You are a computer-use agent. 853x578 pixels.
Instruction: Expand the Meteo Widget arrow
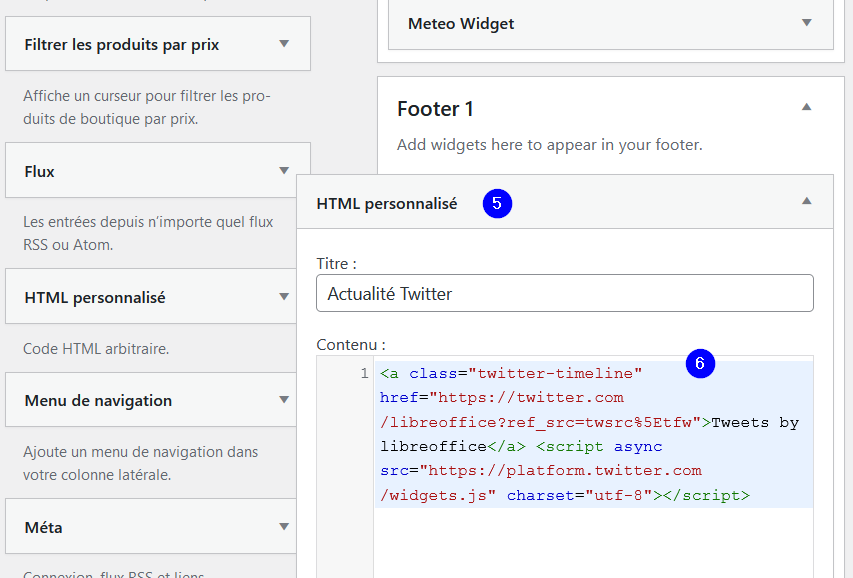[807, 22]
